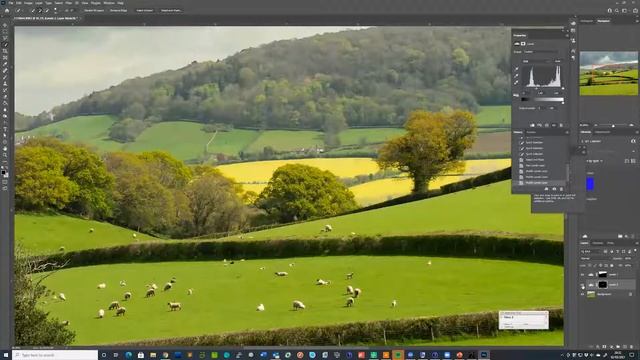Pick the black point eyedropper in Levels

(x=516, y=69)
